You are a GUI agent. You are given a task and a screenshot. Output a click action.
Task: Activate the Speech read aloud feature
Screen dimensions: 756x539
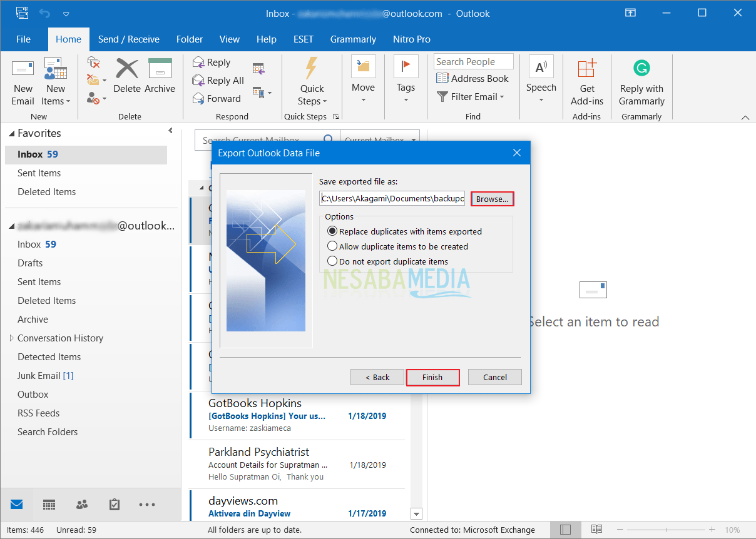pyautogui.click(x=541, y=81)
